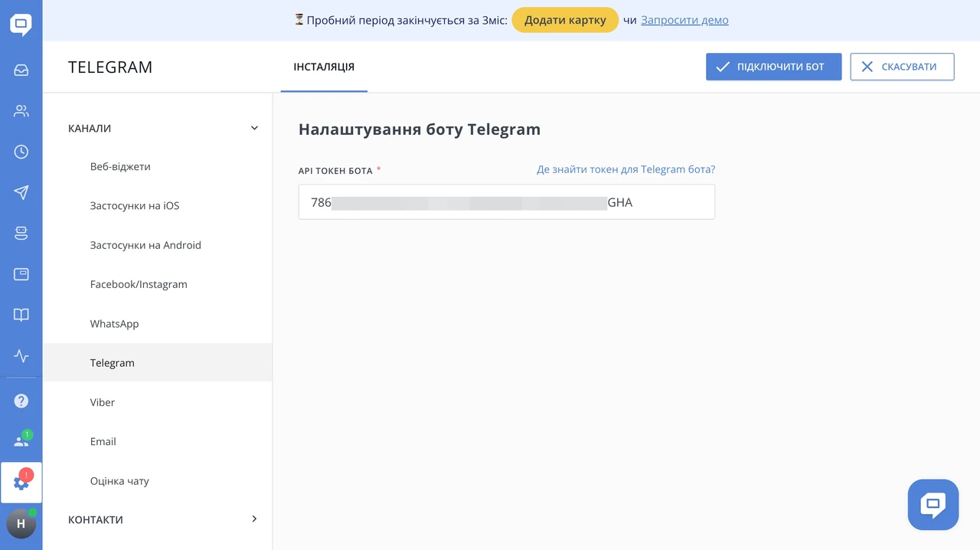Click the user avatar H
Image resolution: width=980 pixels, height=550 pixels.
coord(21,524)
